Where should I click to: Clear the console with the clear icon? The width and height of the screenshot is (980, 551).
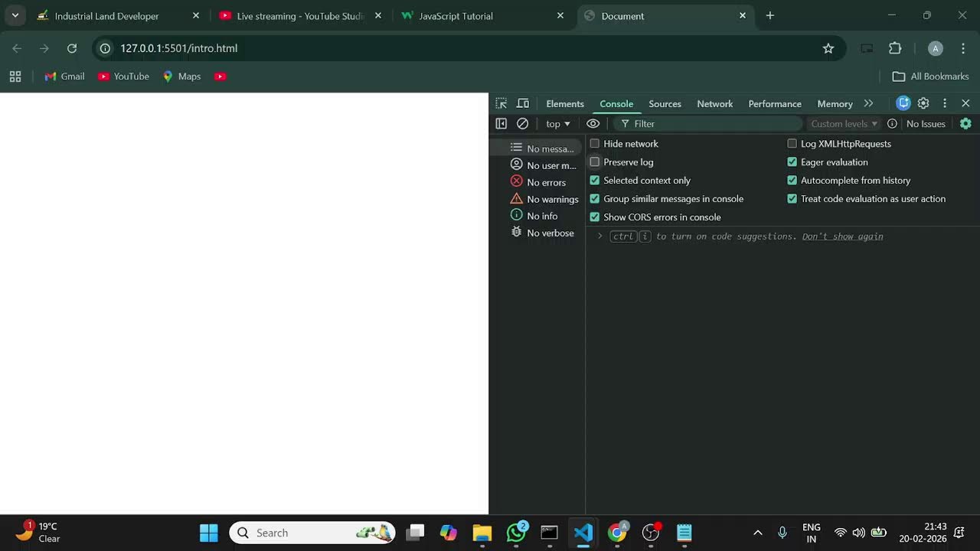(x=523, y=123)
